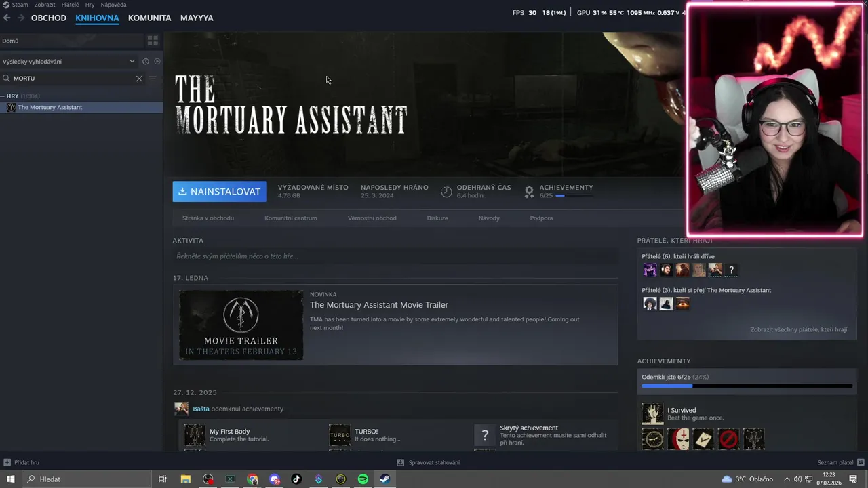Open the OBCHOD store tab
The height and width of the screenshot is (488, 868).
pyautogui.click(x=49, y=18)
